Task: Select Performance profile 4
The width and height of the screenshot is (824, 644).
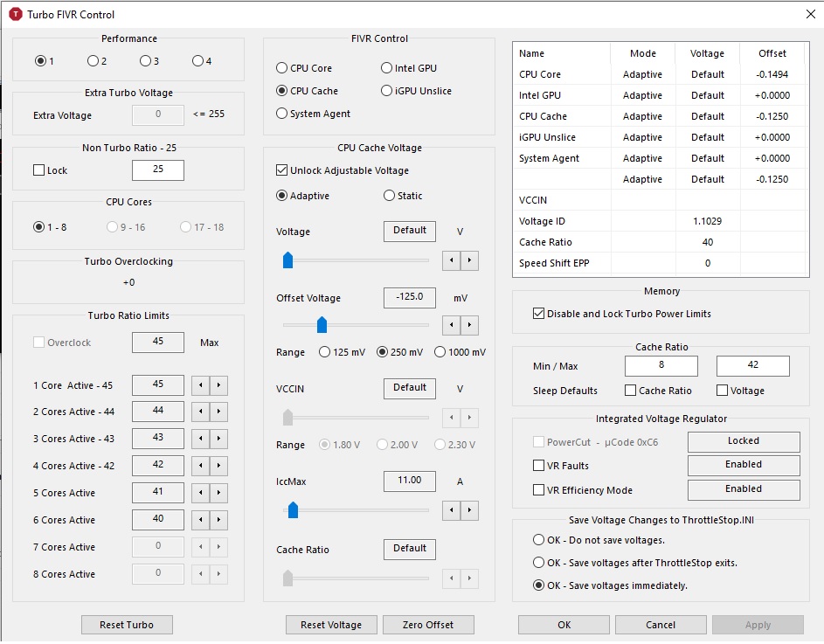Action: [203, 61]
